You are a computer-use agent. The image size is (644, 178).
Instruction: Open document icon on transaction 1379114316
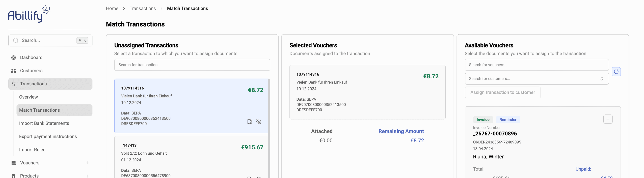coord(249,122)
